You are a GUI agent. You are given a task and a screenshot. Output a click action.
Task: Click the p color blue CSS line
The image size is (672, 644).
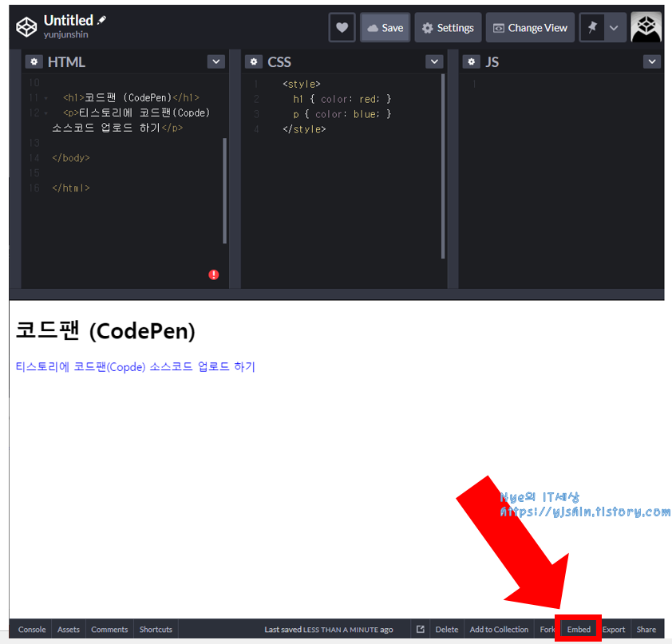(x=342, y=114)
